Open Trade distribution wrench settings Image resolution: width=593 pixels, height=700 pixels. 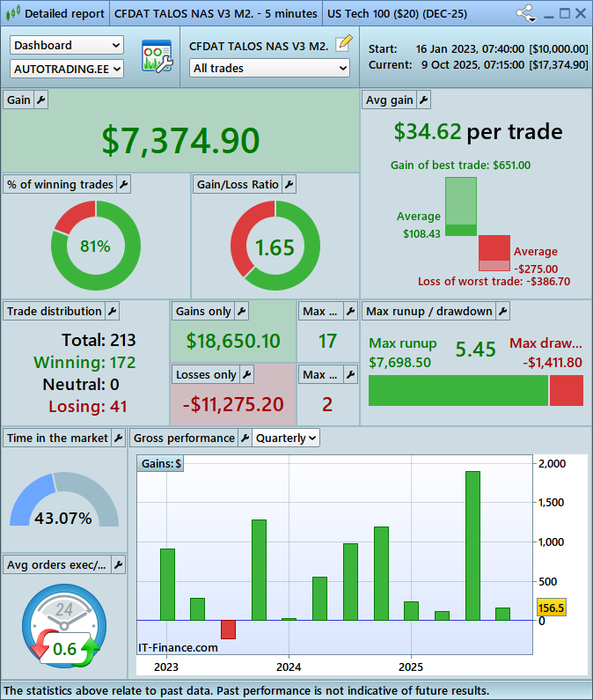[112, 311]
